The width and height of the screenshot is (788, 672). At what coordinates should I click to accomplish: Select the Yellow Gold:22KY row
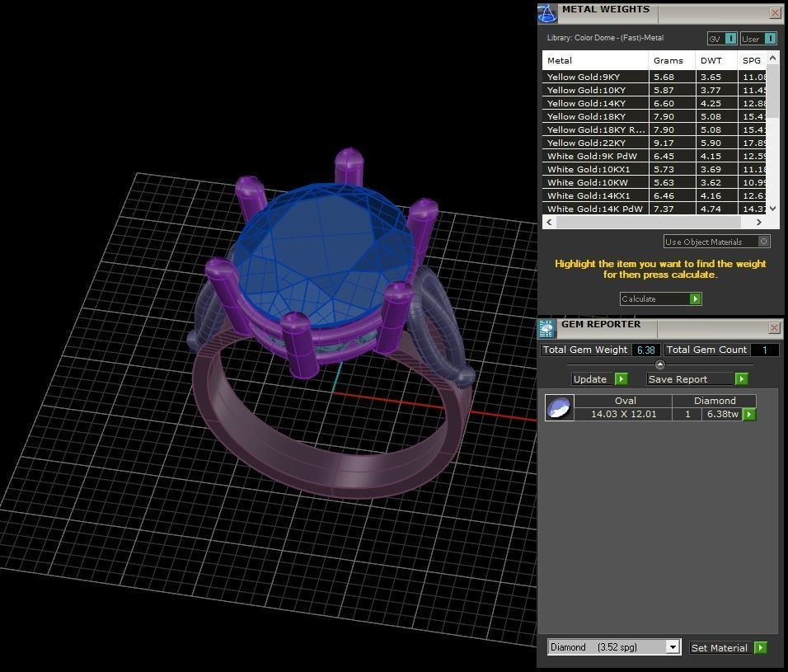coord(654,143)
